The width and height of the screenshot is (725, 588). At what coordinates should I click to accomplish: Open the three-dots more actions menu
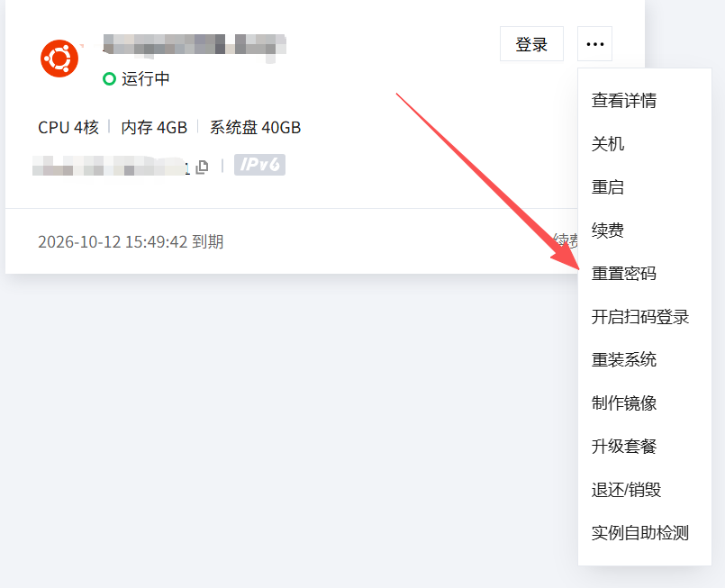(594, 44)
